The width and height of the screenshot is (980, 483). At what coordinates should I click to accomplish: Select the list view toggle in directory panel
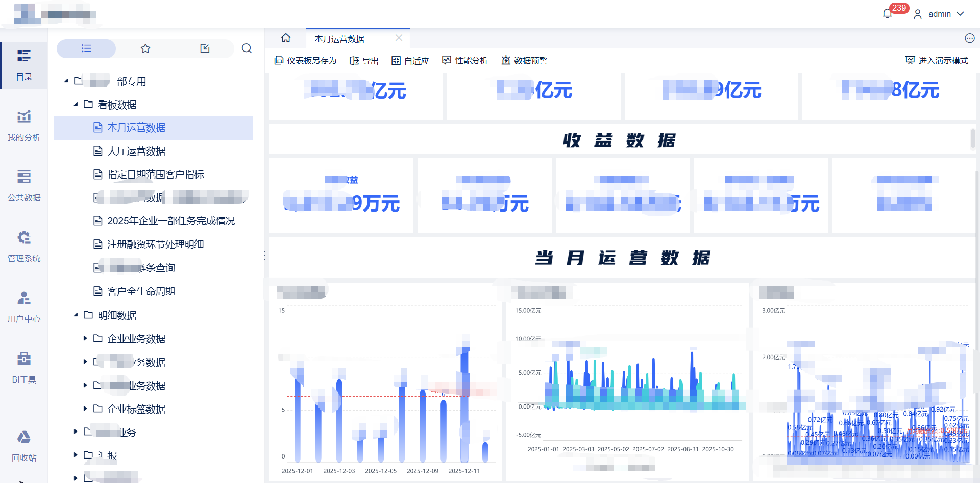(x=86, y=48)
